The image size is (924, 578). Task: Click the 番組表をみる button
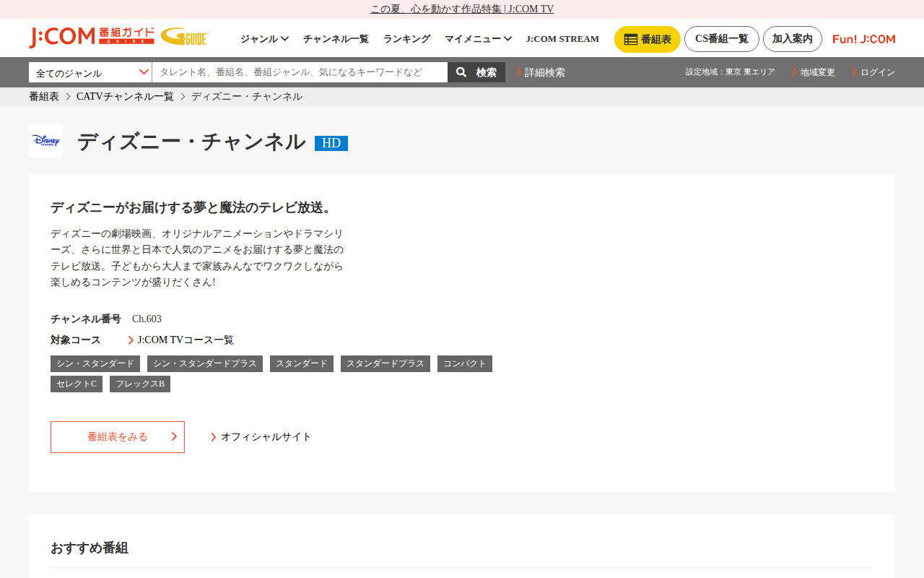coord(118,437)
